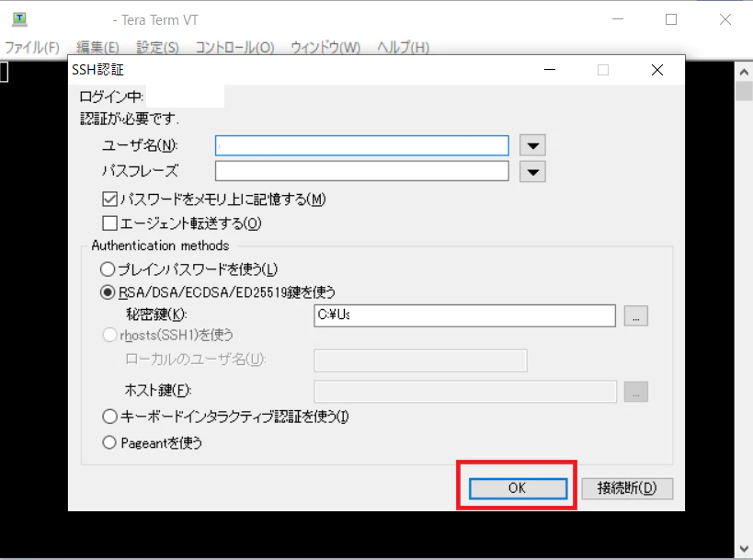Image resolution: width=753 pixels, height=560 pixels.
Task: Click the Authentication methods group label
Action: pos(160,246)
